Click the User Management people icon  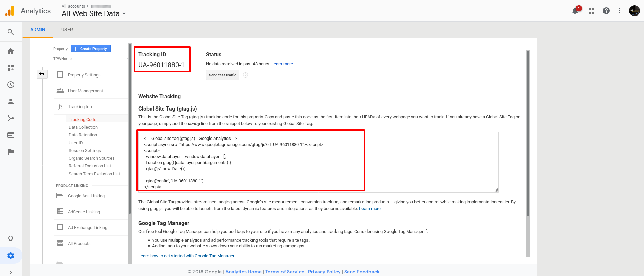pyautogui.click(x=60, y=91)
